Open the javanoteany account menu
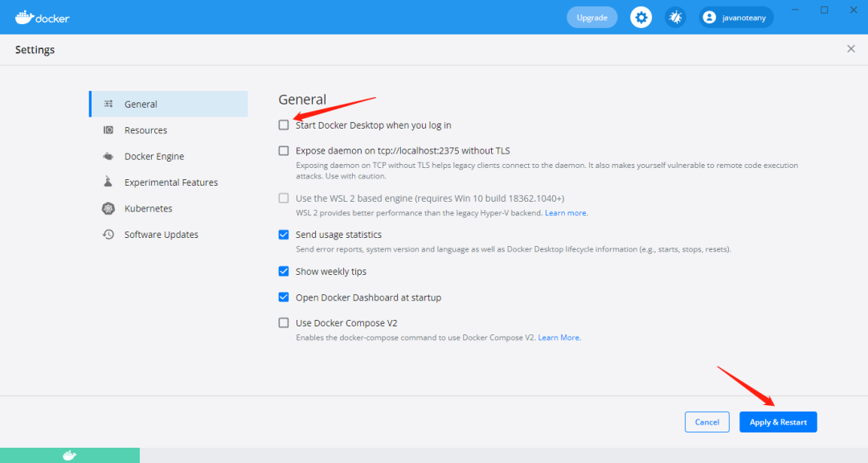The height and width of the screenshot is (463, 868). point(735,18)
